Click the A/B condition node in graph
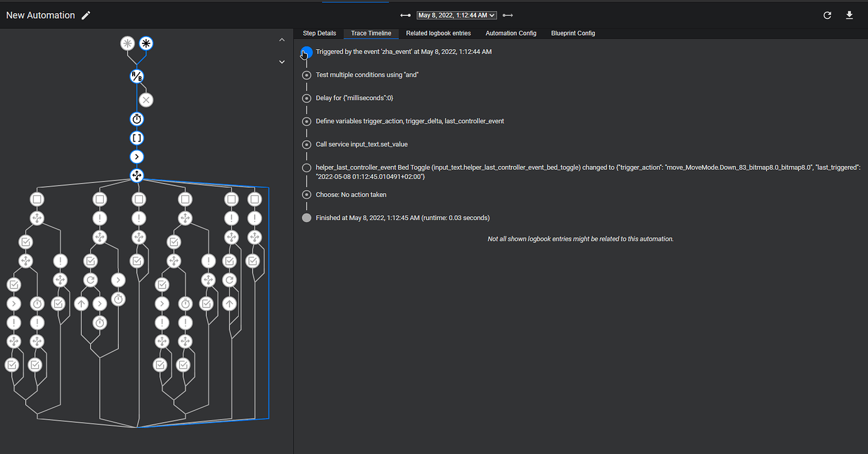868x454 pixels. (x=136, y=77)
